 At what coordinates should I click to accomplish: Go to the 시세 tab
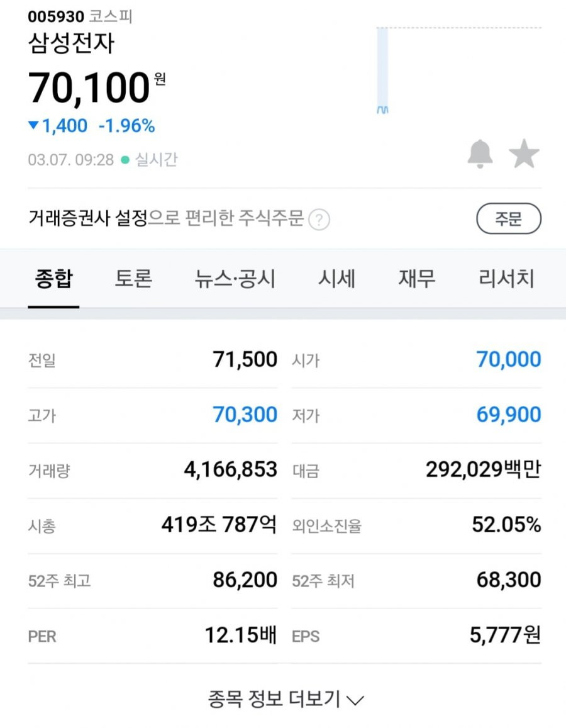pos(336,279)
